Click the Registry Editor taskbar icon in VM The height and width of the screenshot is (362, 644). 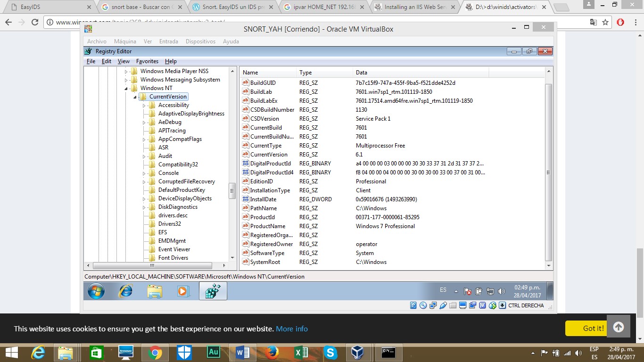[x=213, y=291]
